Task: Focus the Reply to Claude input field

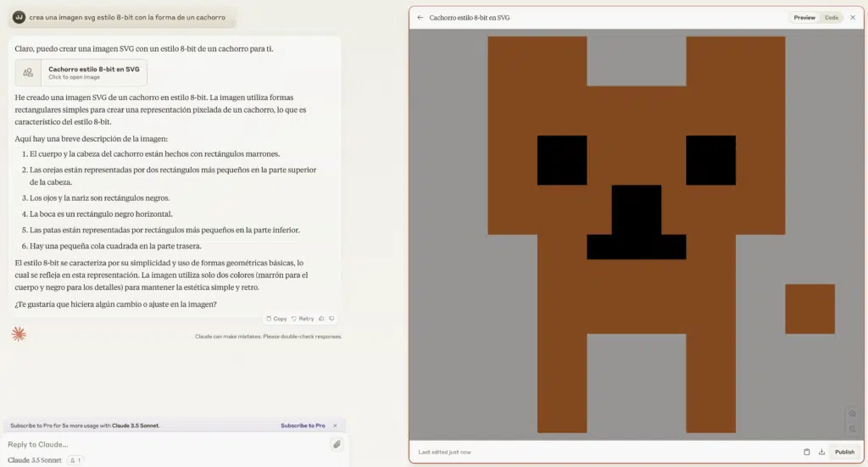Action: coord(166,444)
